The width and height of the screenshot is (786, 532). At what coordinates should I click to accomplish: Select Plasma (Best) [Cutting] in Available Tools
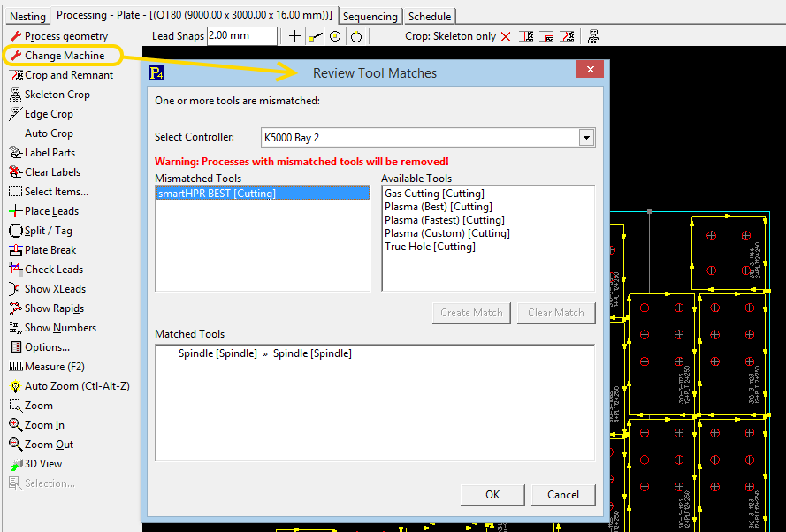(x=439, y=207)
